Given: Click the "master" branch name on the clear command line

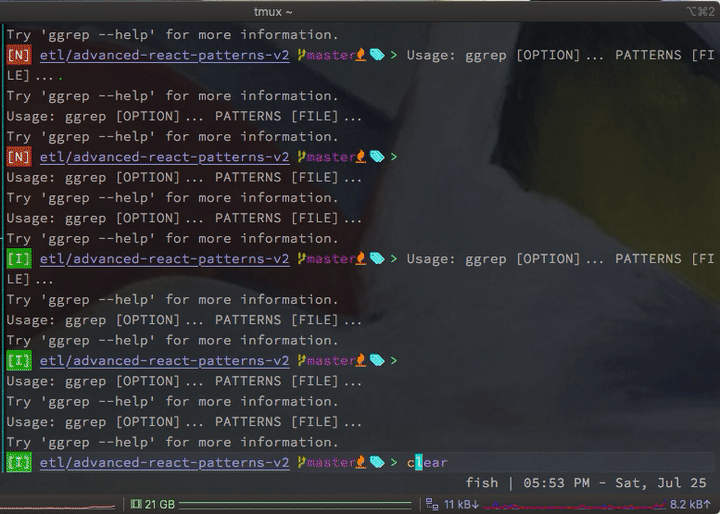Looking at the screenshot, I should [x=331, y=463].
